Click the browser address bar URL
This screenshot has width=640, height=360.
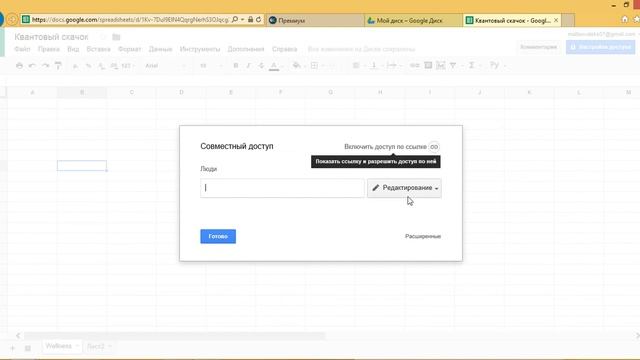[130, 20]
